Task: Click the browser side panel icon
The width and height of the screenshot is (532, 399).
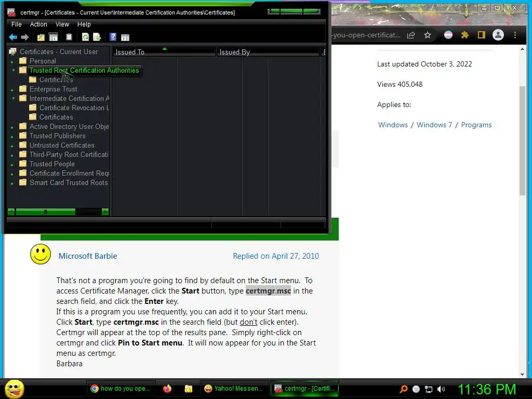Action: 482,35
